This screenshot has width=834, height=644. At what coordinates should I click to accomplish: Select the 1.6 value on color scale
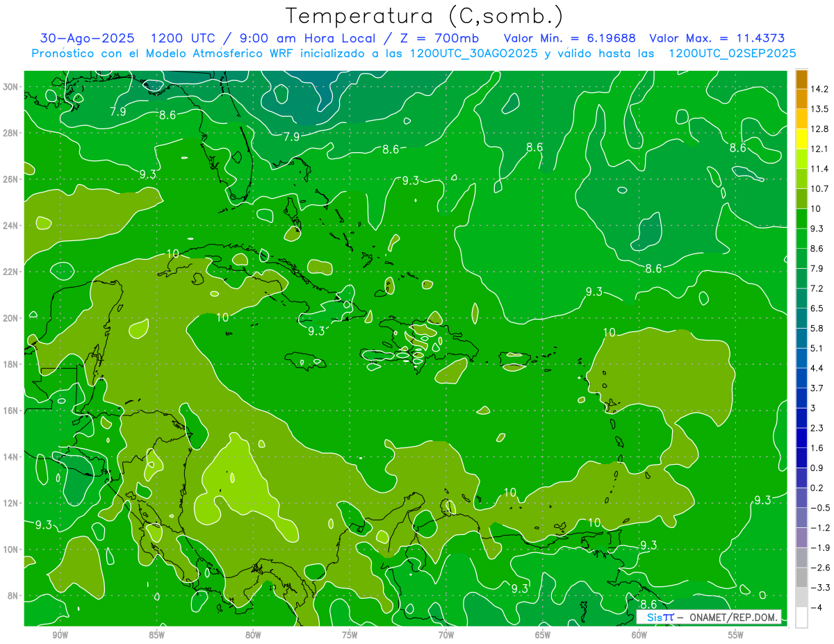click(x=817, y=448)
